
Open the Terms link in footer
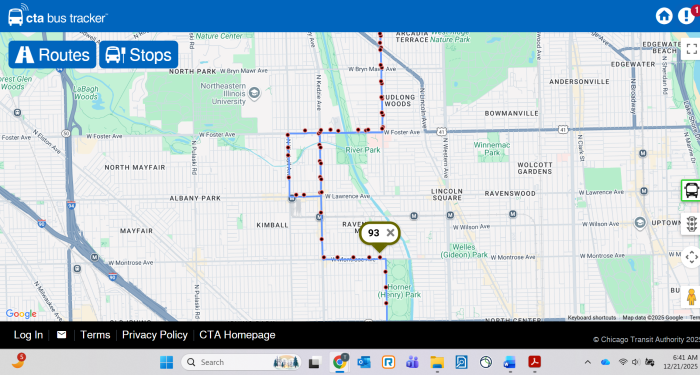coord(95,335)
